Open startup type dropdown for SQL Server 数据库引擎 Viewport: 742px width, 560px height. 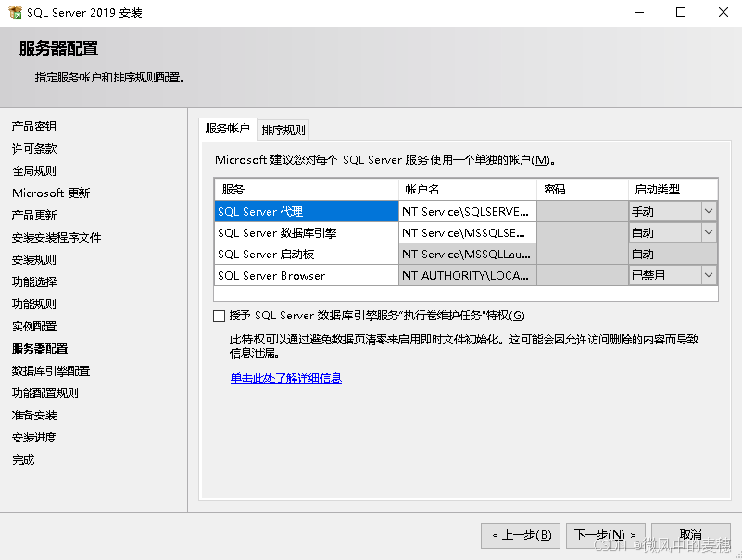pyautogui.click(x=709, y=232)
